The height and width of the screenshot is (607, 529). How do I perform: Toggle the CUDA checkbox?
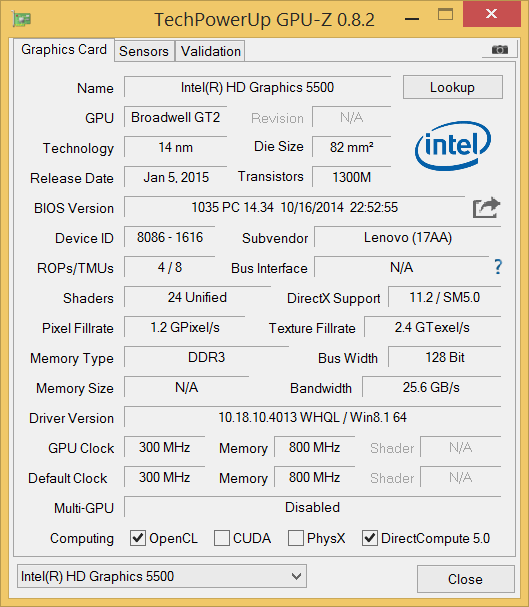pos(222,538)
